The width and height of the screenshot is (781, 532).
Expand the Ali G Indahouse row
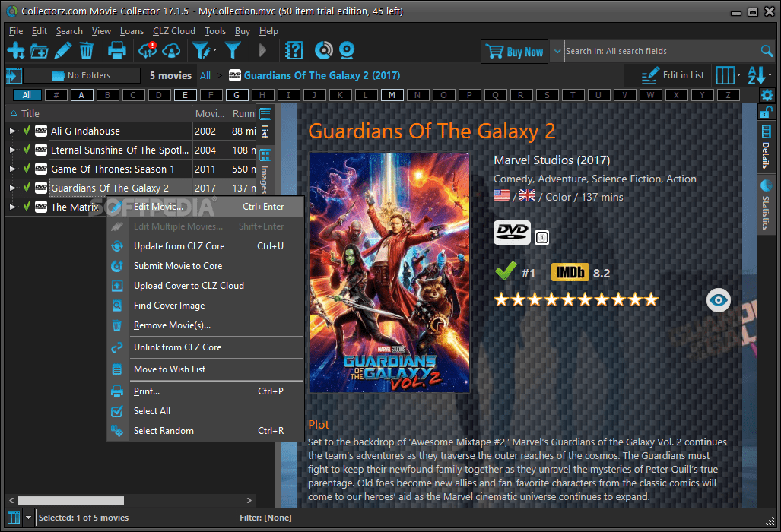pos(12,131)
